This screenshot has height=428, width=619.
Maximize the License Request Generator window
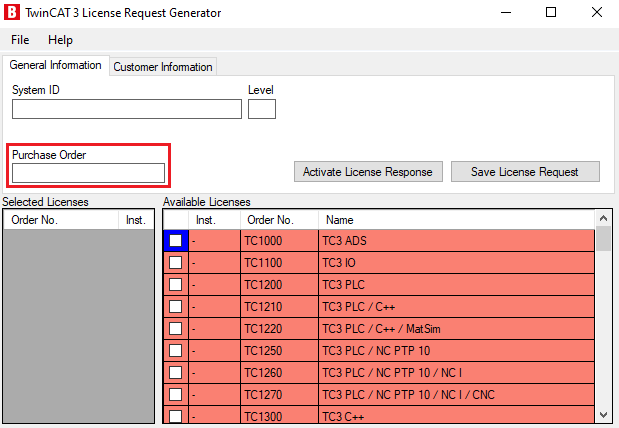click(551, 12)
